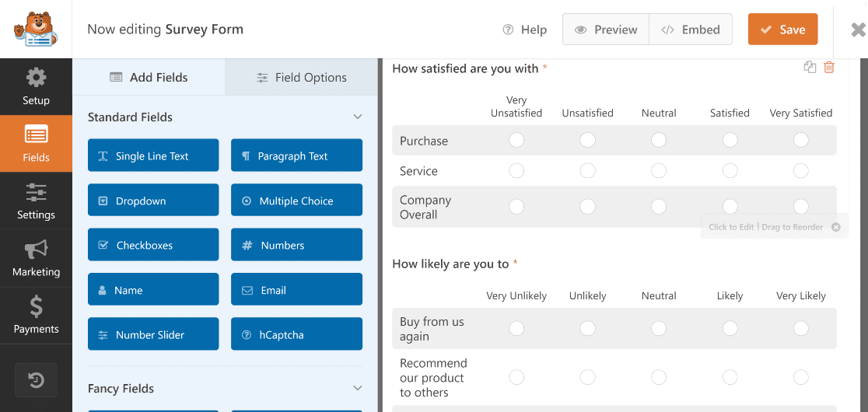Select Unlikely for Buy from us again
The width and height of the screenshot is (868, 412).
coord(587,329)
